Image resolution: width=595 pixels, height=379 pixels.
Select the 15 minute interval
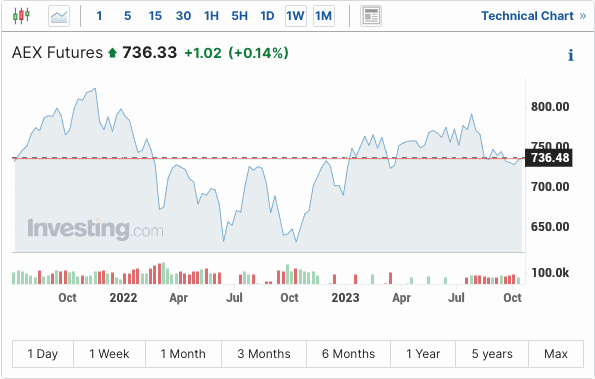point(155,16)
